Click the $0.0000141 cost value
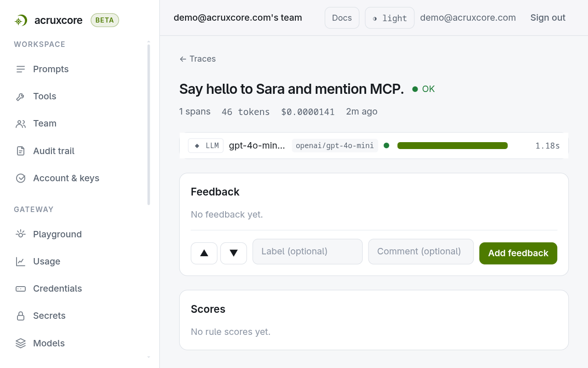Screen dimensions: 588x368 coord(308,112)
